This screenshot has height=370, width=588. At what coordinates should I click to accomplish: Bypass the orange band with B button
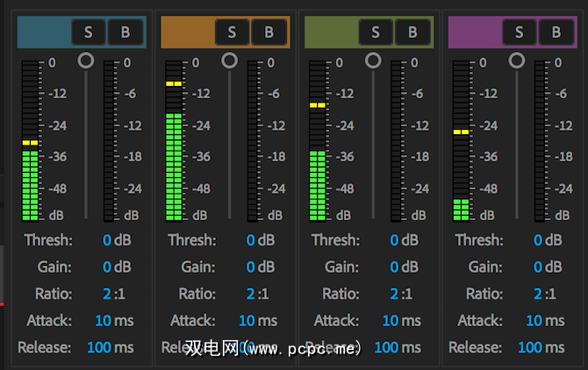(x=269, y=32)
